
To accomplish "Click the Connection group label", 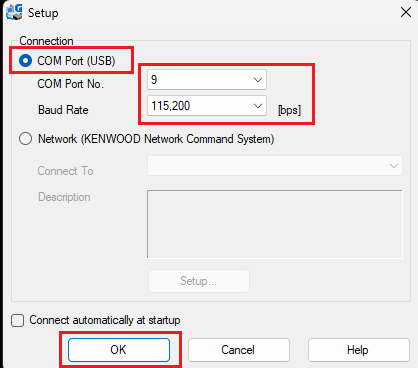I will 46,41.
